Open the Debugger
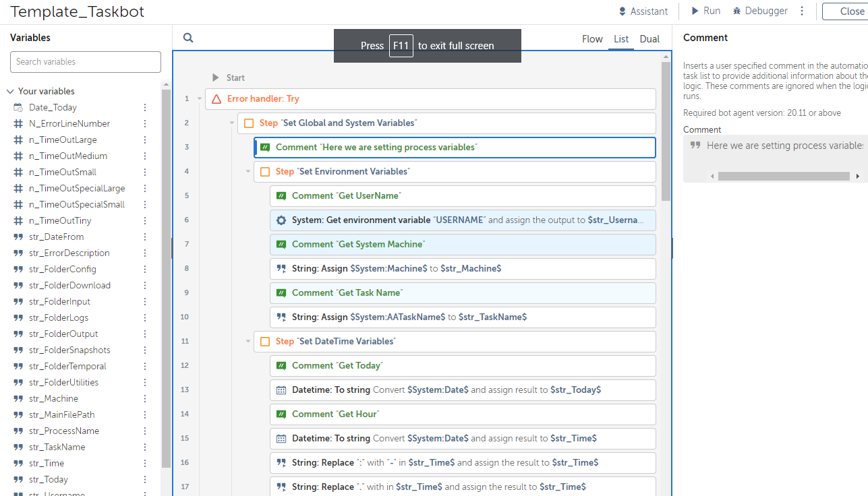Image resolution: width=868 pixels, height=496 pixels. [760, 11]
